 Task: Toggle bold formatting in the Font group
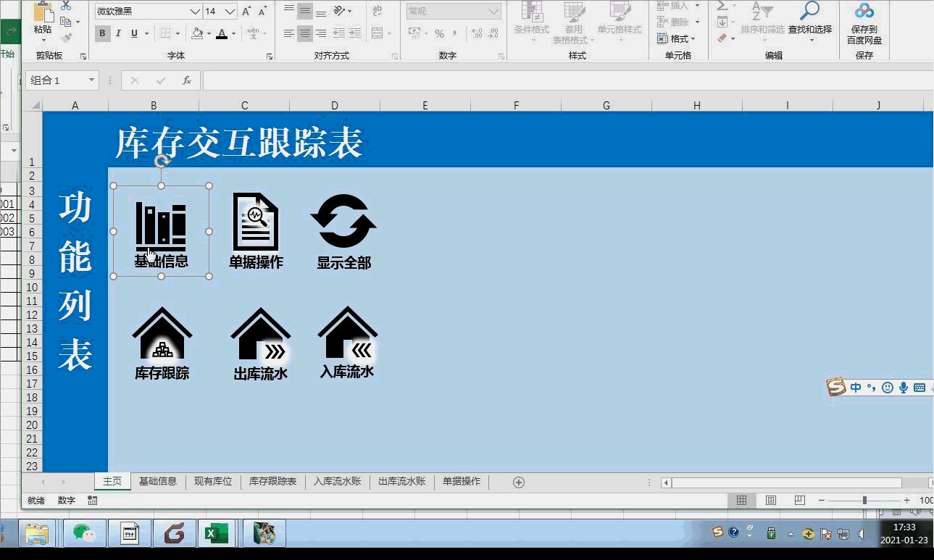(x=102, y=33)
